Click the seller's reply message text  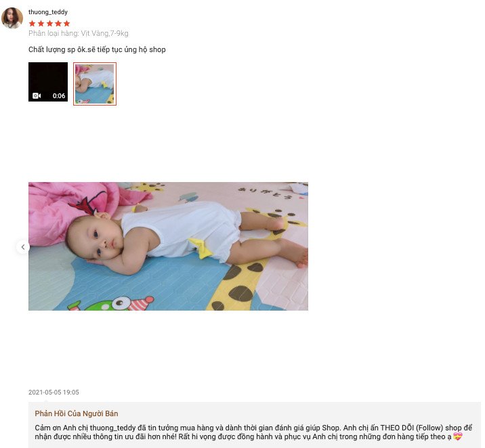253,432
